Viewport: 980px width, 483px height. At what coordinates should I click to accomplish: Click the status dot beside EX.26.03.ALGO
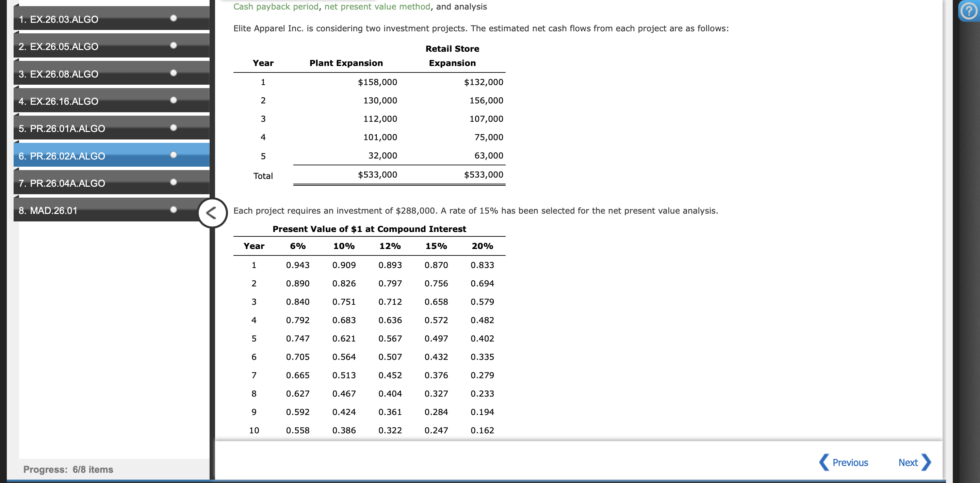[x=174, y=19]
